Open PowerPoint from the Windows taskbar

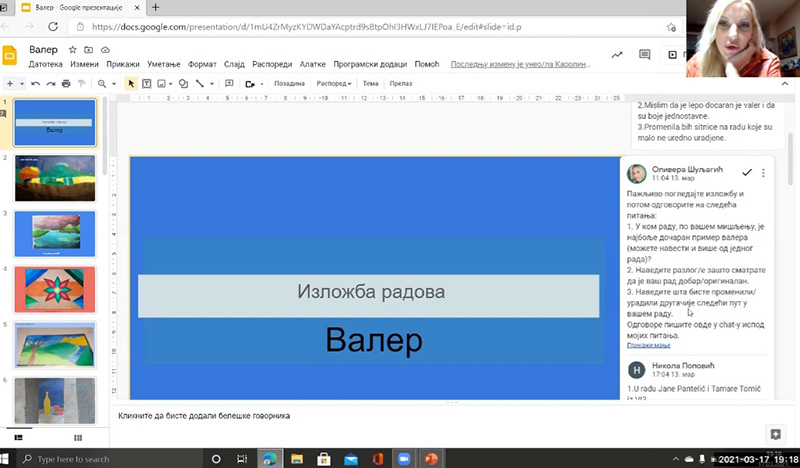click(431, 459)
